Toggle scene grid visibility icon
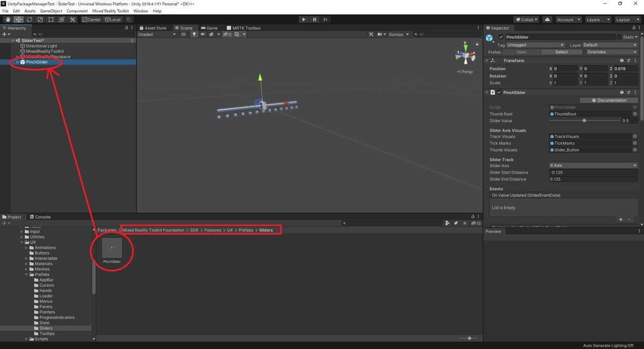644x349 pixels. pos(237,34)
